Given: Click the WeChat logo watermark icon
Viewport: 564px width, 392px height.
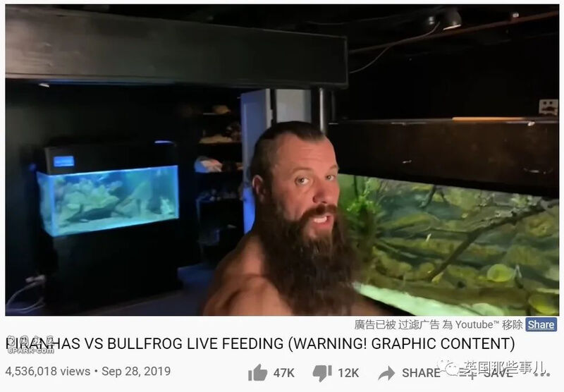Looking at the screenshot, I should coord(449,367).
